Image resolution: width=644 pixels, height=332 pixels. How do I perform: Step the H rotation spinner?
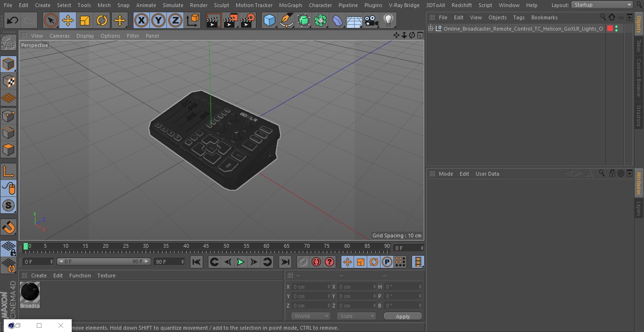coord(420,287)
